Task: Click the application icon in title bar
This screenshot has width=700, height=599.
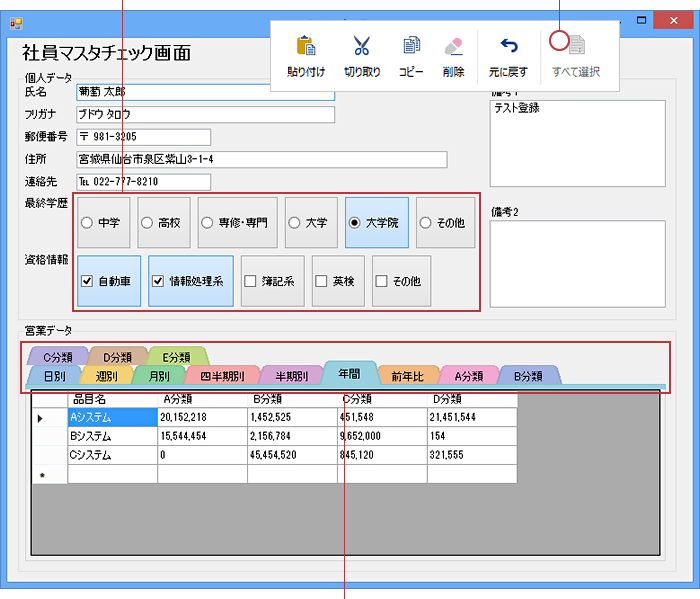Action: [16, 23]
